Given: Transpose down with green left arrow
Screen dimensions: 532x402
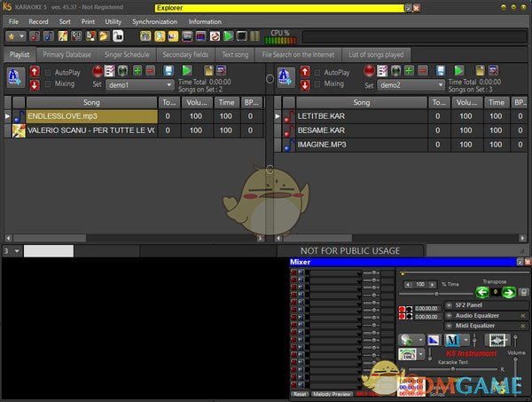Looking at the screenshot, I should pos(482,292).
